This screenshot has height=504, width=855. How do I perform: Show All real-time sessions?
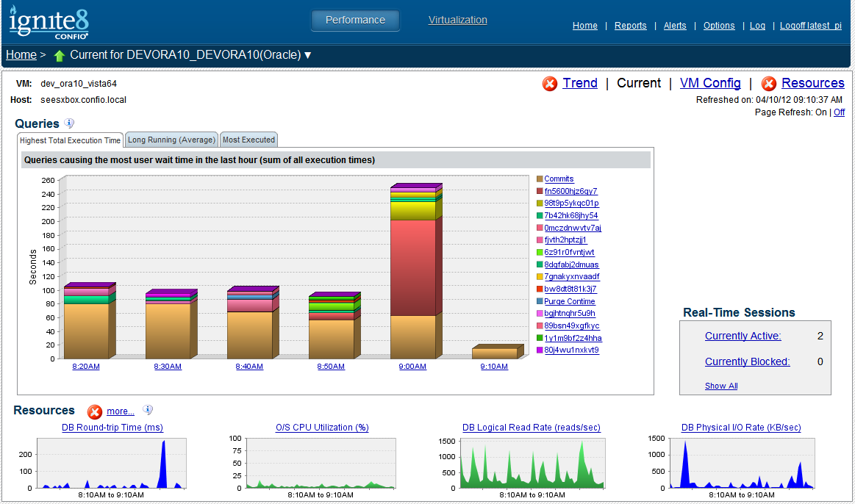pos(721,386)
